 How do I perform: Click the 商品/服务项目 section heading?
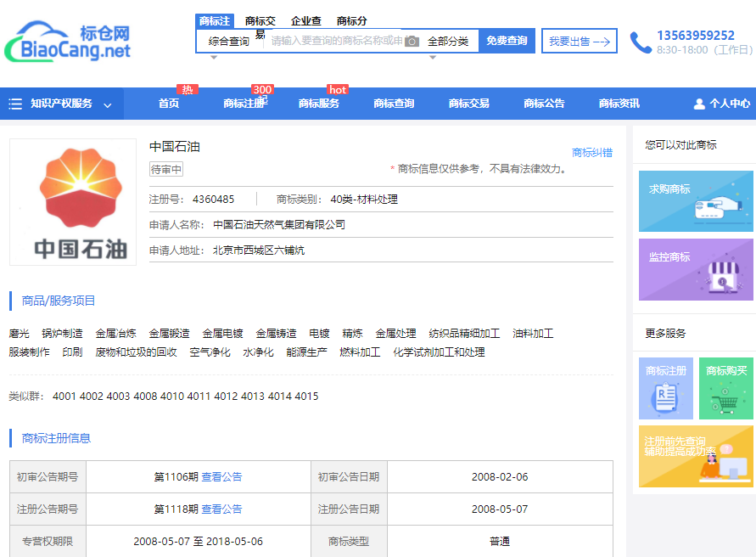tap(59, 301)
